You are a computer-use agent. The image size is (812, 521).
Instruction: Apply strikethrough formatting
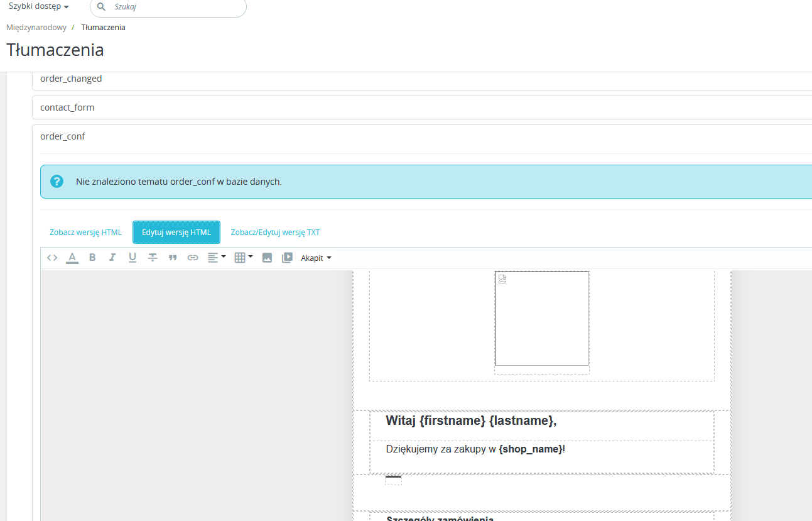[x=153, y=258]
